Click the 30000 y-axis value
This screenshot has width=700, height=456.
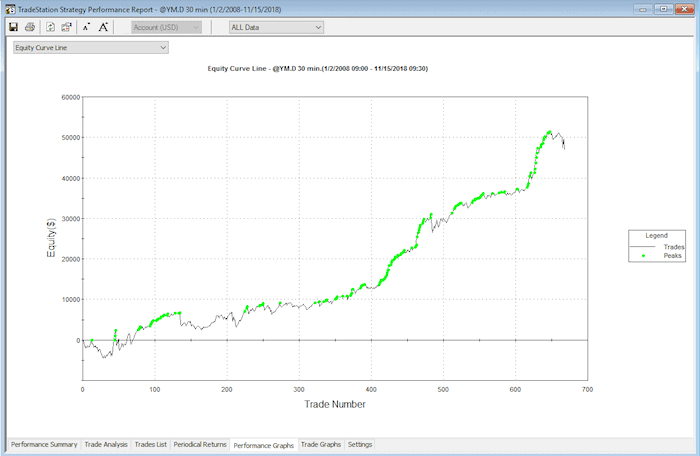pyautogui.click(x=71, y=219)
